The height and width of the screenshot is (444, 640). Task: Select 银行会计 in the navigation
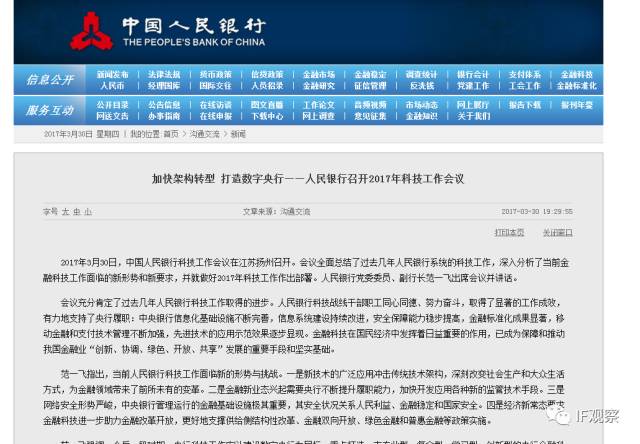473,75
